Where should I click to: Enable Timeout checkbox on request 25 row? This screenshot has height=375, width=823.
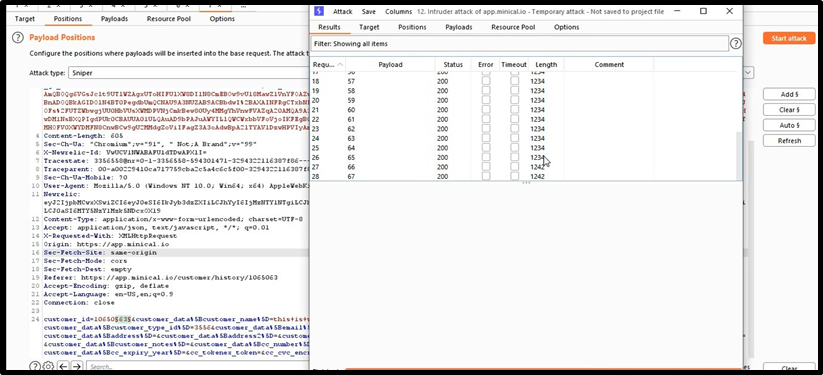pyautogui.click(x=514, y=148)
